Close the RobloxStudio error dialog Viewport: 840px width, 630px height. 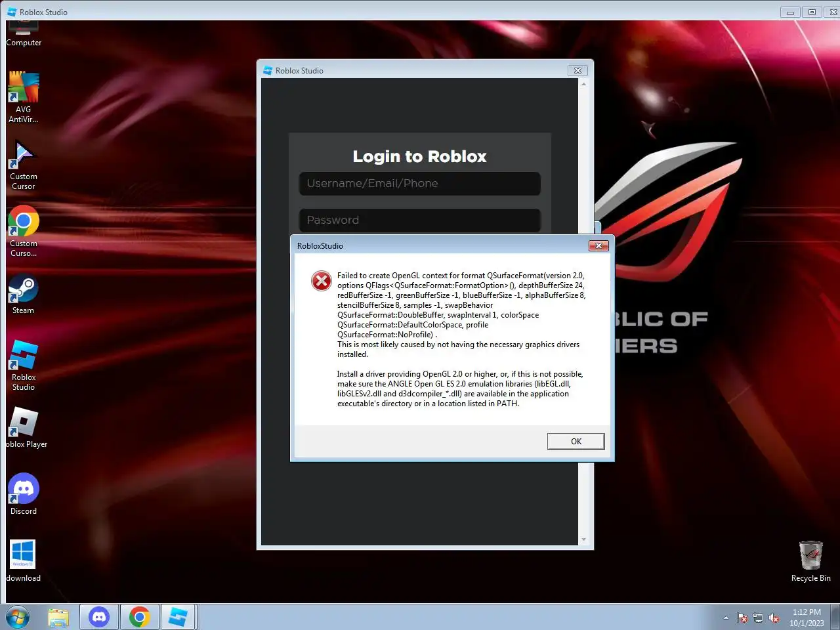598,245
